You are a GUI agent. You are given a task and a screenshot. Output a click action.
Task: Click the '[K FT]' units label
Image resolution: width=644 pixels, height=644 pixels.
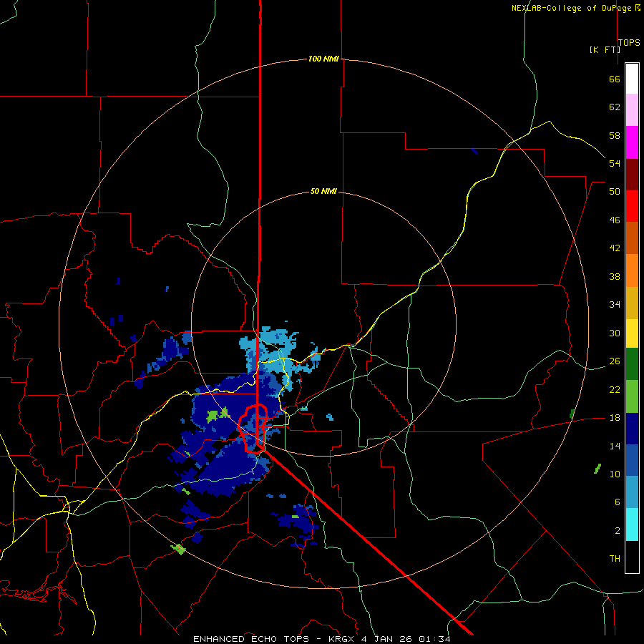coord(605,49)
